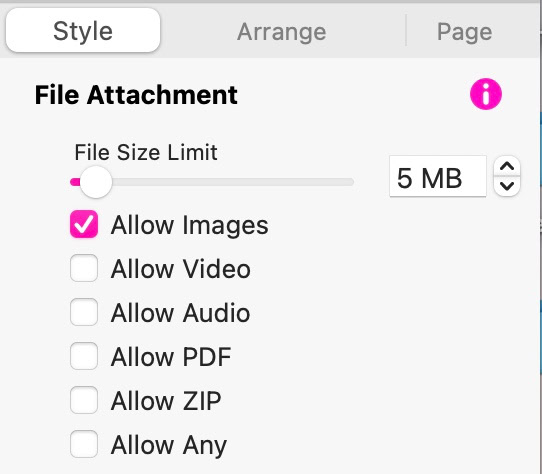Viewport: 542px width, 474px height.
Task: Switch to the Style tab
Action: click(x=83, y=31)
